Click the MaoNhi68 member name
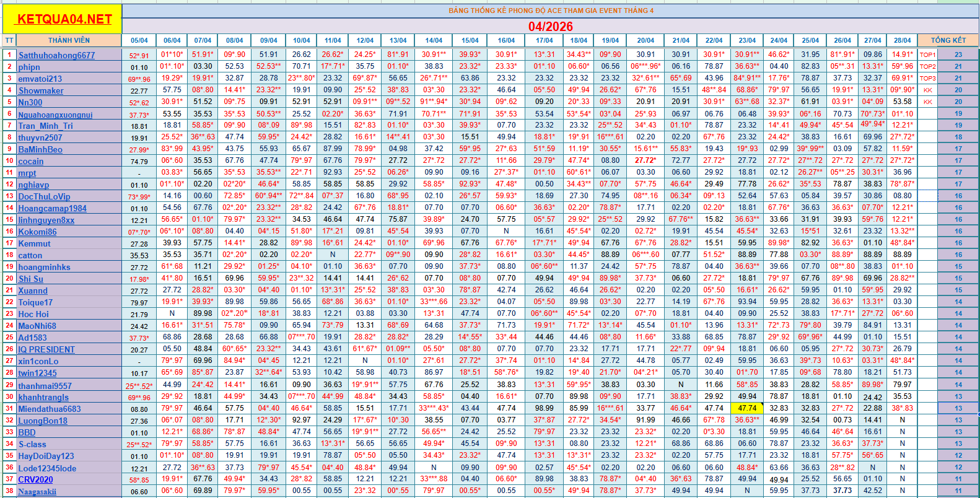Image resolution: width=980 pixels, height=498 pixels. tap(37, 326)
